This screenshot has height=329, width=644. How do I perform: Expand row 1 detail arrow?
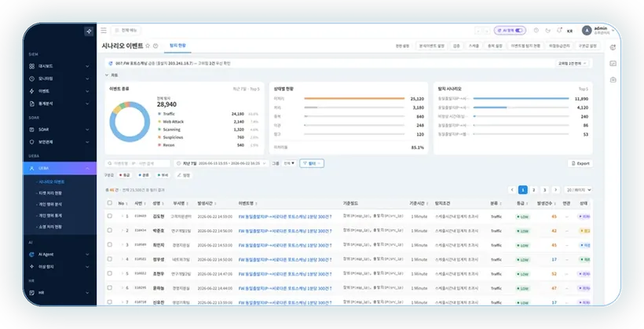pos(122,216)
